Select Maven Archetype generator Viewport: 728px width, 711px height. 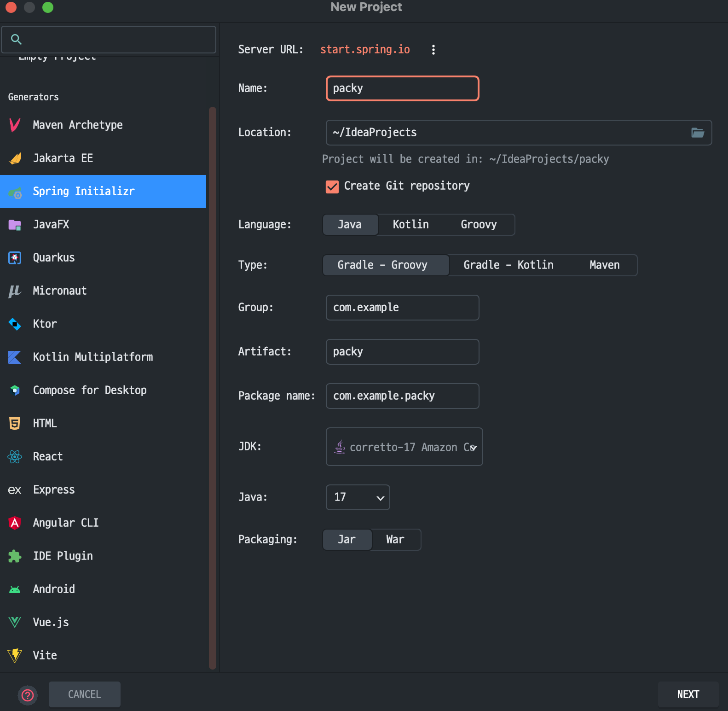(103, 125)
